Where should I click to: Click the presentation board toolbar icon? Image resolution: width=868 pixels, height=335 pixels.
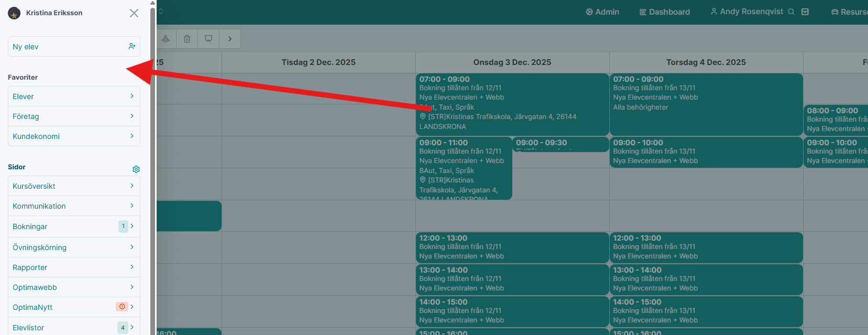pos(208,39)
